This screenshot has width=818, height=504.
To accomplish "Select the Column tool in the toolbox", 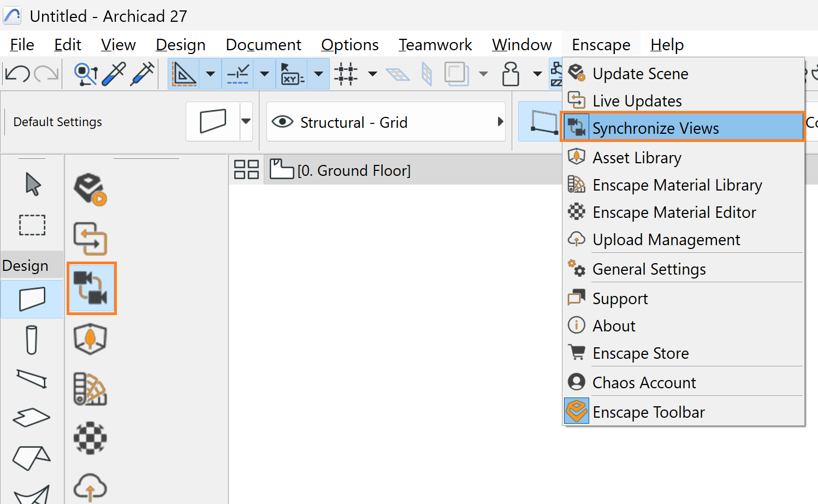I will [32, 340].
